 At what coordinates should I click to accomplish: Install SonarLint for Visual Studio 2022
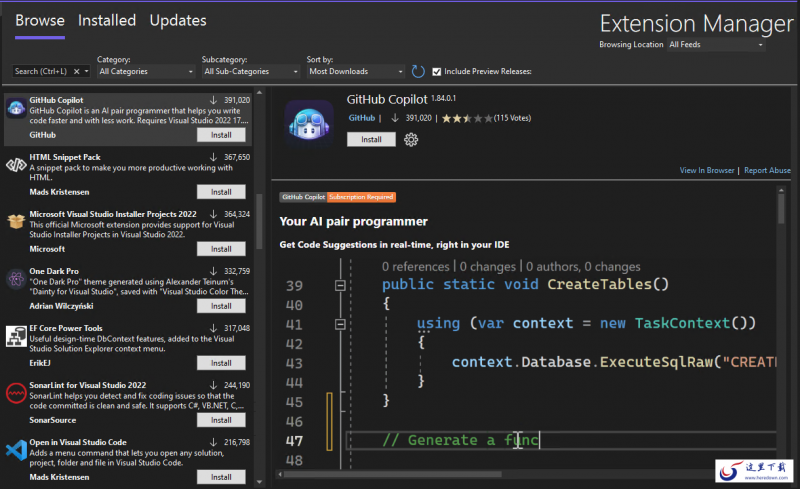point(221,420)
